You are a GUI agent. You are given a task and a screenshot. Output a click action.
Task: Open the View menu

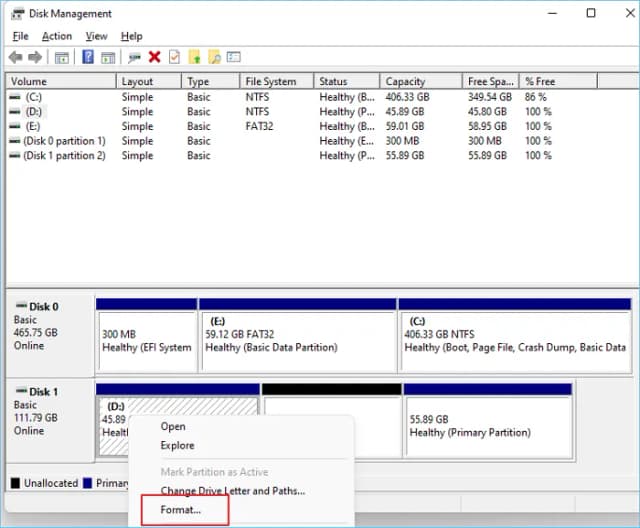(96, 36)
